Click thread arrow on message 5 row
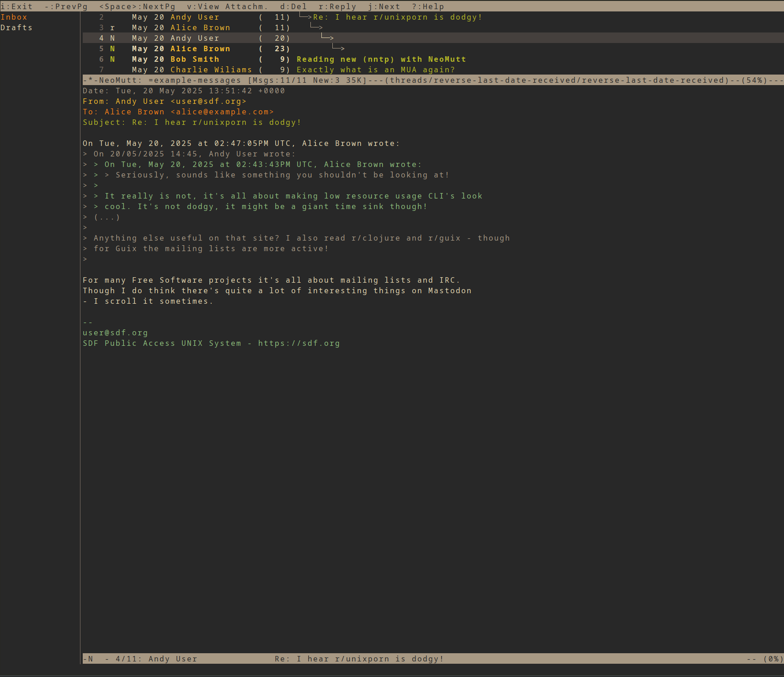This screenshot has height=677, width=784. tap(338, 48)
